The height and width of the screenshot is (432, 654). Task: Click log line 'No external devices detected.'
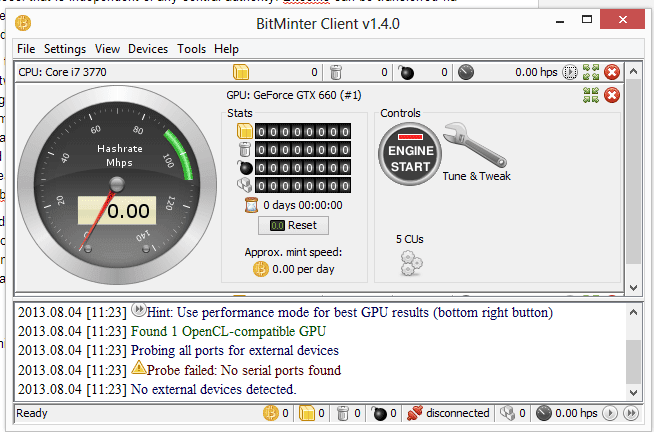(214, 389)
